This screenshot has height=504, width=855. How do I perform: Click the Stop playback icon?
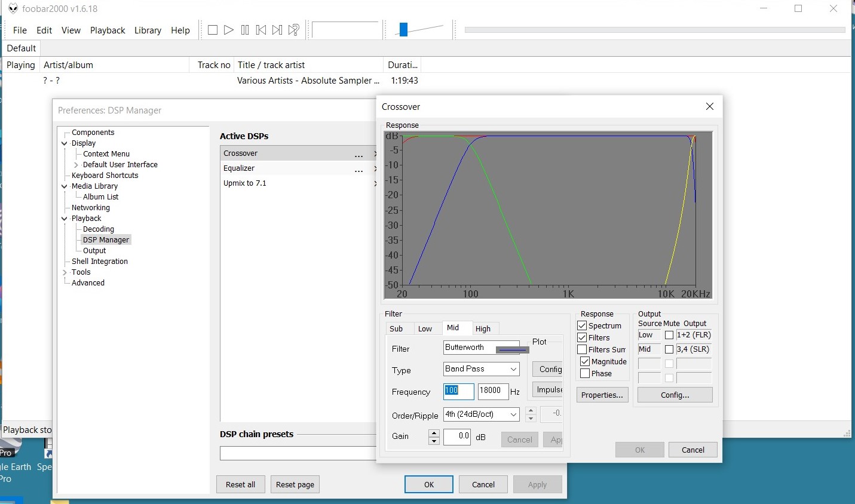(213, 30)
